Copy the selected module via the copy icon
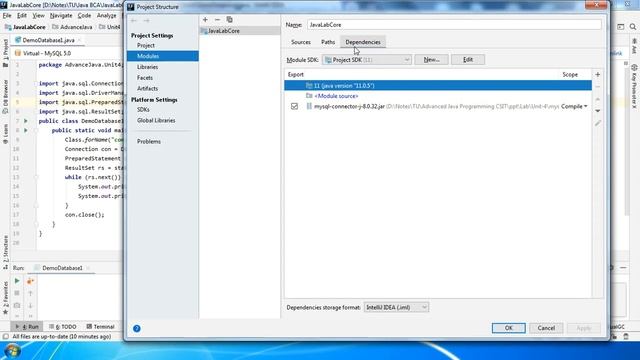Screen dimensions: 640x360 point(229,20)
